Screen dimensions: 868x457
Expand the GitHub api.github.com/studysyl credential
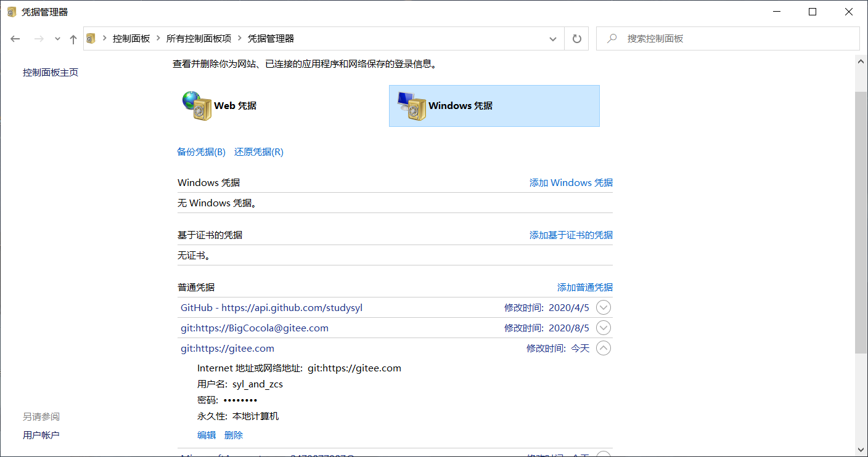(x=604, y=307)
